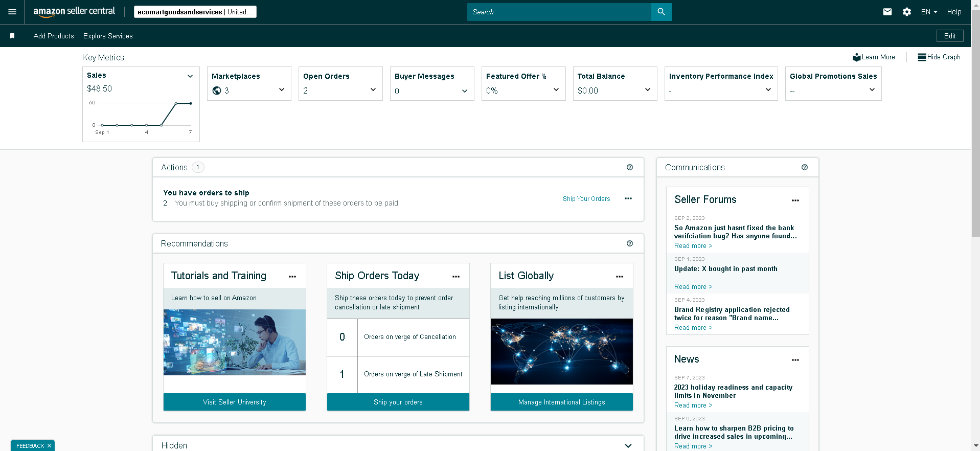Click the $48.50 sales value
The width and height of the screenshot is (980, 451).
coord(99,88)
